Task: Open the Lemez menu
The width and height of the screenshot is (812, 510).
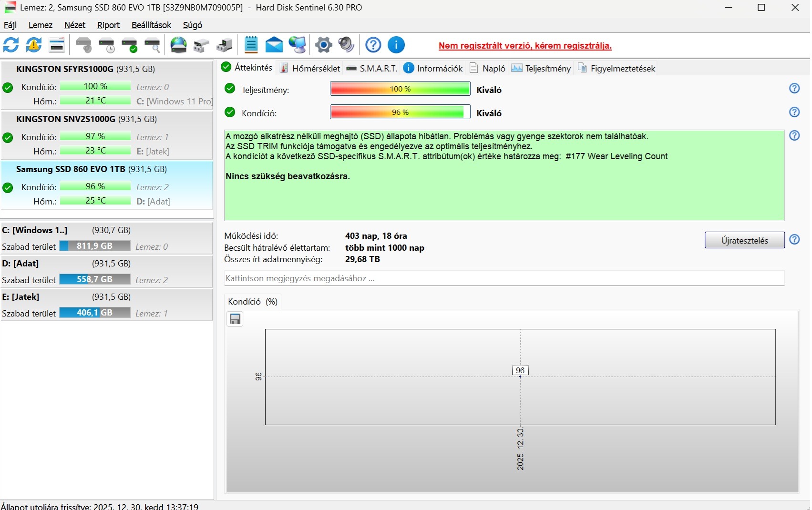Action: click(41, 25)
